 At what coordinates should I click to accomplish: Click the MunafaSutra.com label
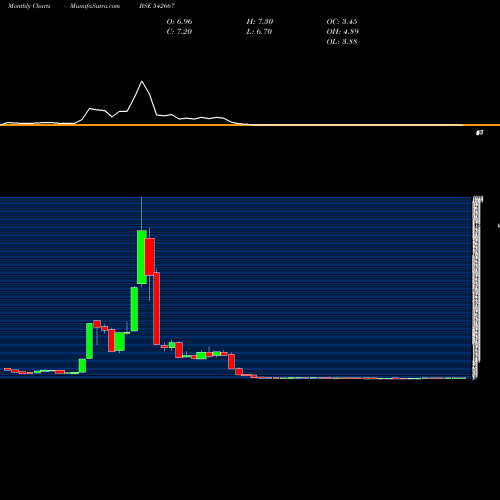pos(95,6)
